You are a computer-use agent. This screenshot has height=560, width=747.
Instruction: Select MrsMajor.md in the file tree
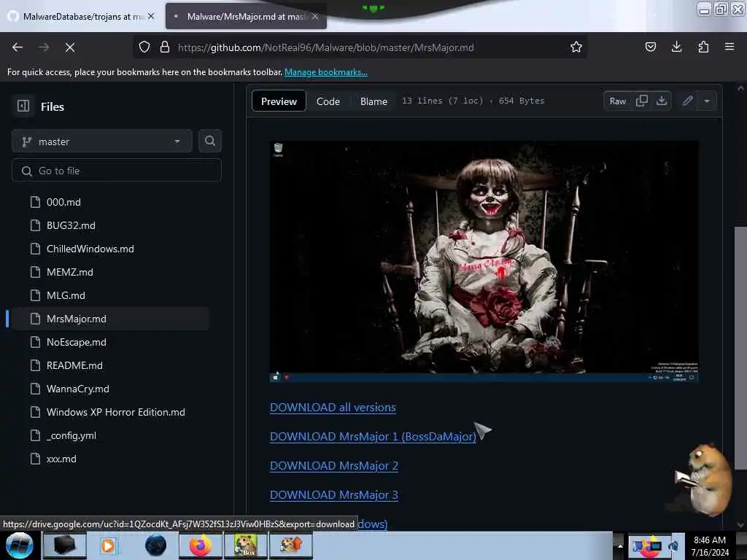[x=109, y=319]
